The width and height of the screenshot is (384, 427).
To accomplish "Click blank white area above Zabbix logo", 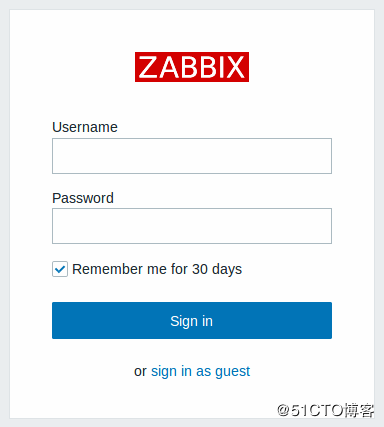I will [192, 30].
